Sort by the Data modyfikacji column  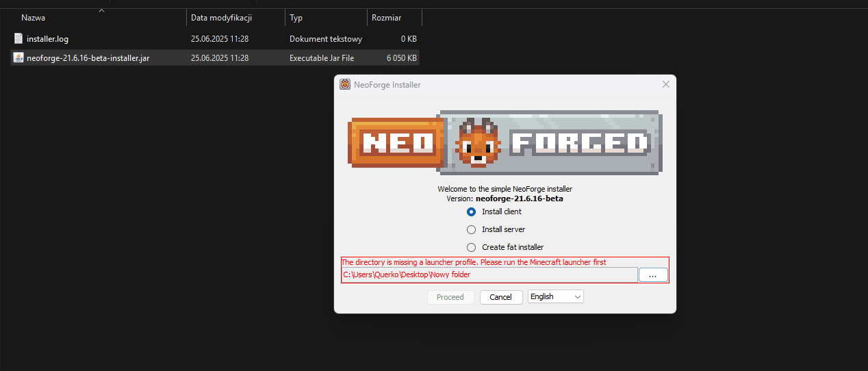(x=221, y=18)
